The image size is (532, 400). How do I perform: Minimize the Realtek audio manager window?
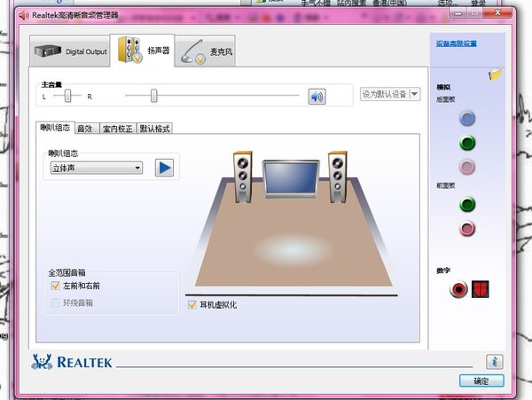point(458,13)
